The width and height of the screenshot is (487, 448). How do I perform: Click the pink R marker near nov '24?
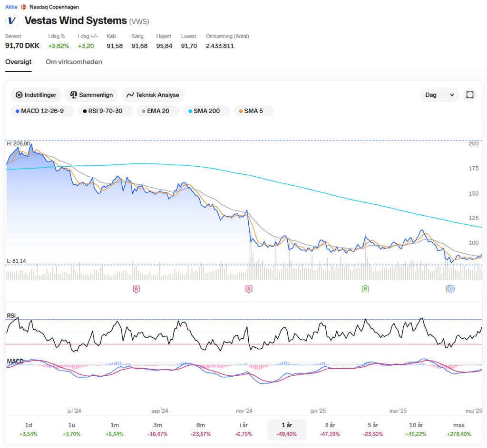248,289
